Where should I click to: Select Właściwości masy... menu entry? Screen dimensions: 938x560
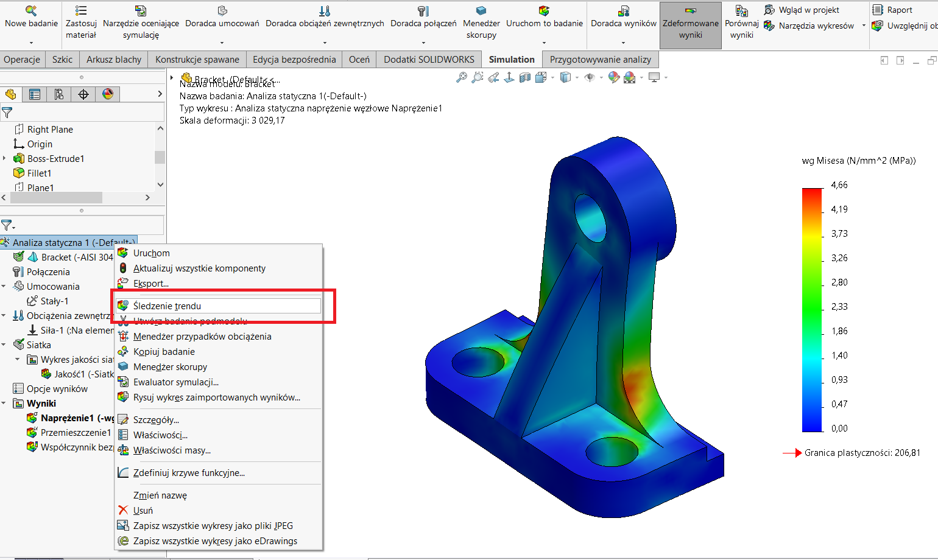(x=219, y=450)
